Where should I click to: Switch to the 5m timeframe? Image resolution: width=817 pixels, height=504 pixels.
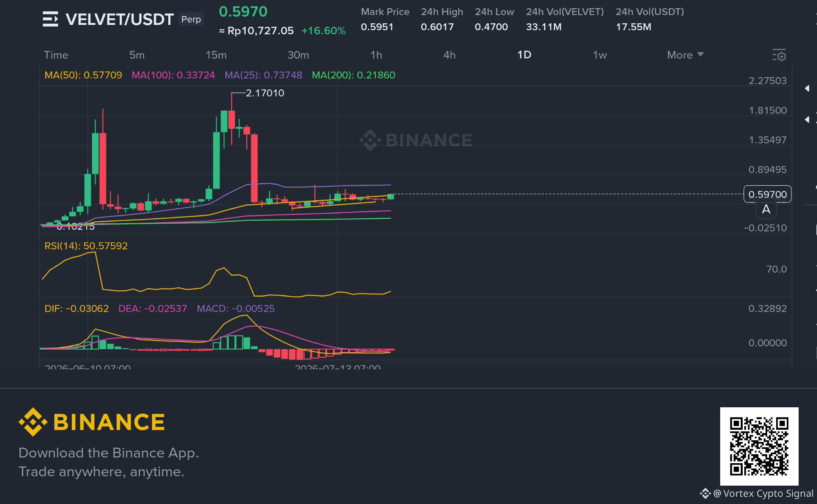(x=137, y=55)
